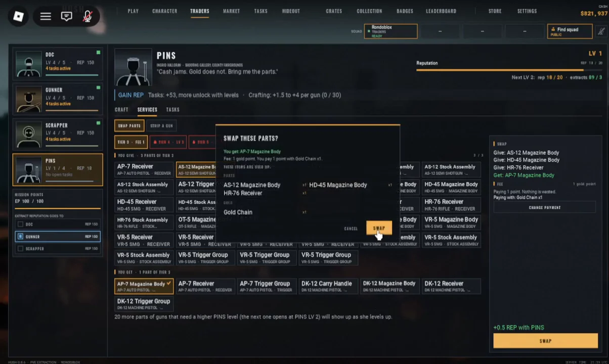The image size is (609, 364).
Task: Select the Services tab for PINS
Action: pos(147,110)
